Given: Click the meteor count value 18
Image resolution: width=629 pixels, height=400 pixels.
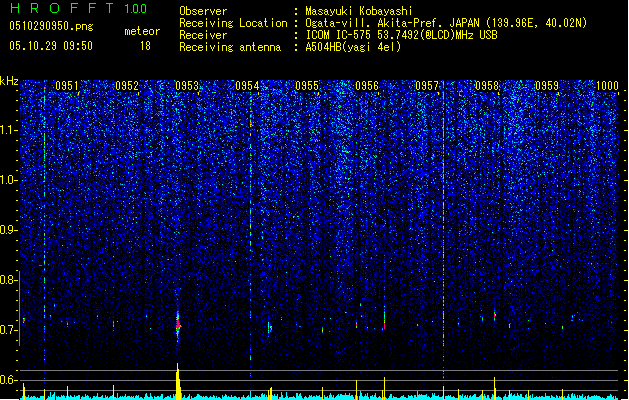Looking at the screenshot, I should click(145, 46).
